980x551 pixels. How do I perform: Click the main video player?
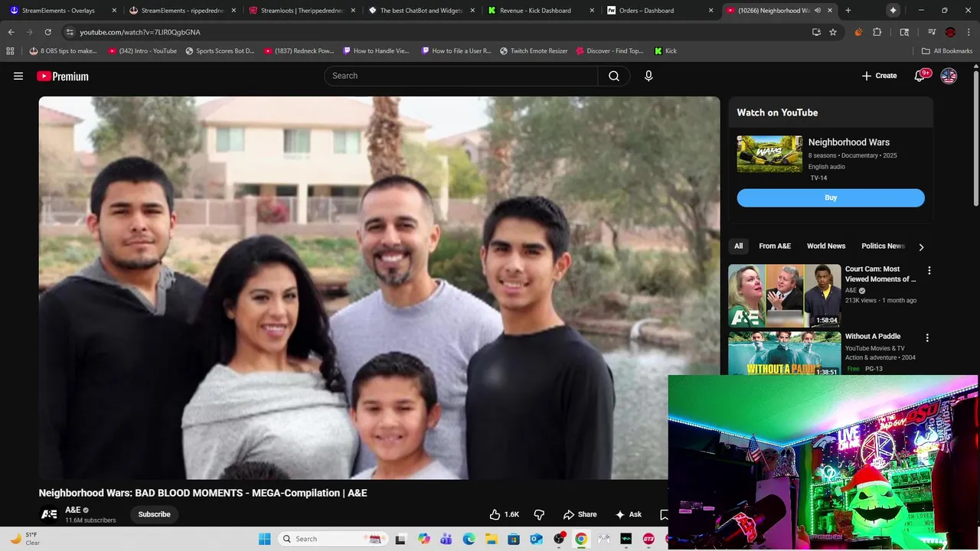(379, 288)
